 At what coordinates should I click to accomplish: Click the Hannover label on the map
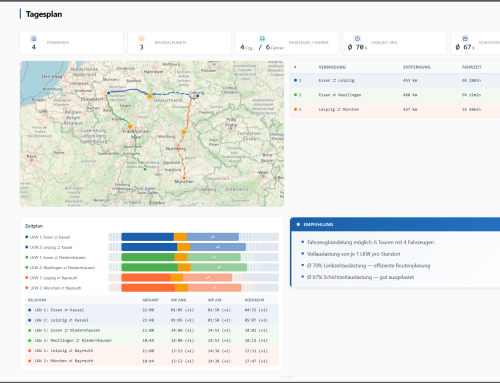(x=154, y=72)
